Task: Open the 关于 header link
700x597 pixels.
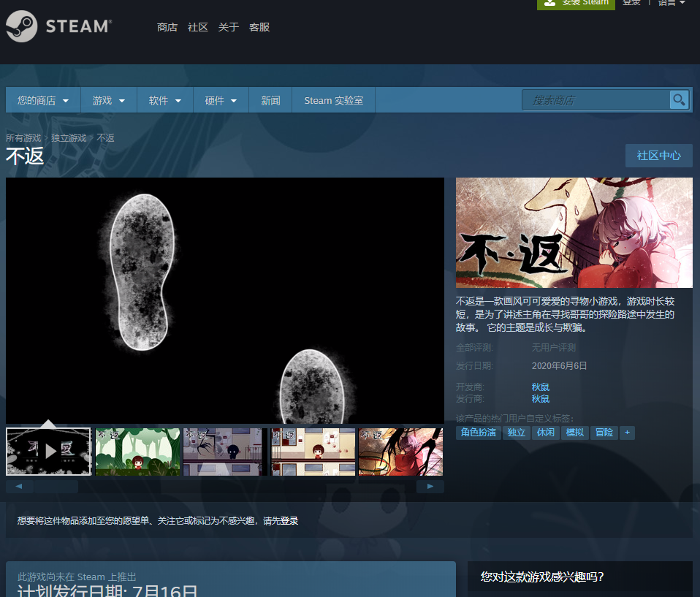Action: [x=229, y=27]
